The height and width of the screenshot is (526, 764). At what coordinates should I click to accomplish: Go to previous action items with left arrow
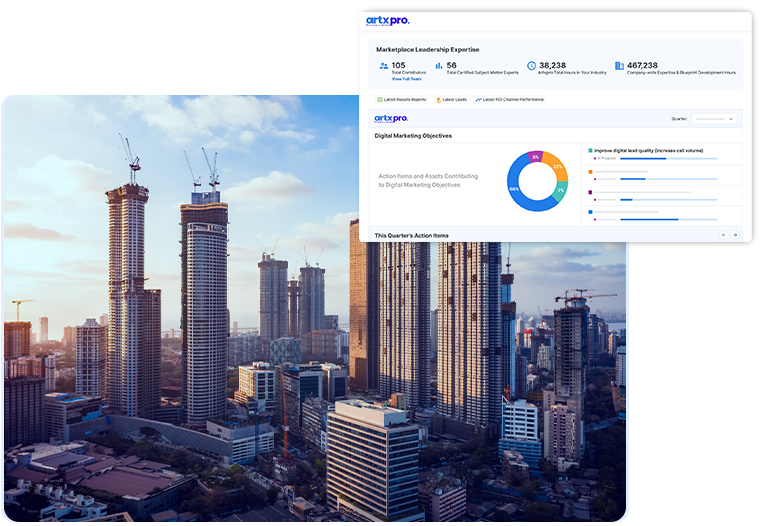(724, 235)
